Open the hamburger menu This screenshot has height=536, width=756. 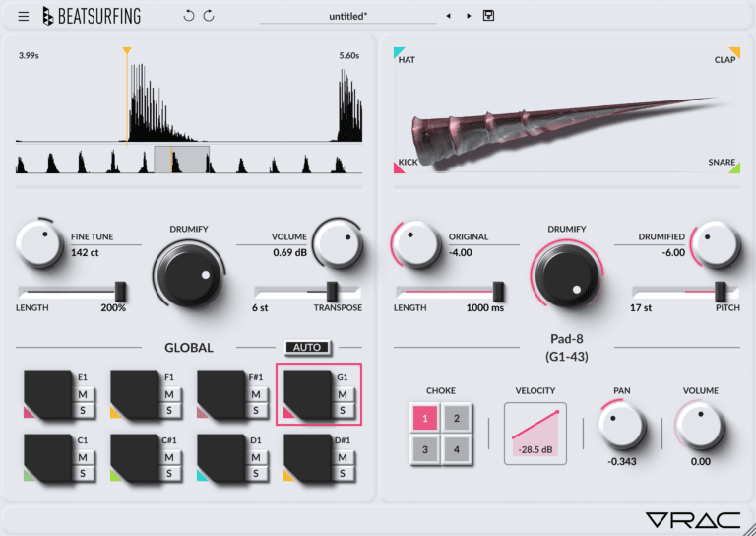click(24, 17)
